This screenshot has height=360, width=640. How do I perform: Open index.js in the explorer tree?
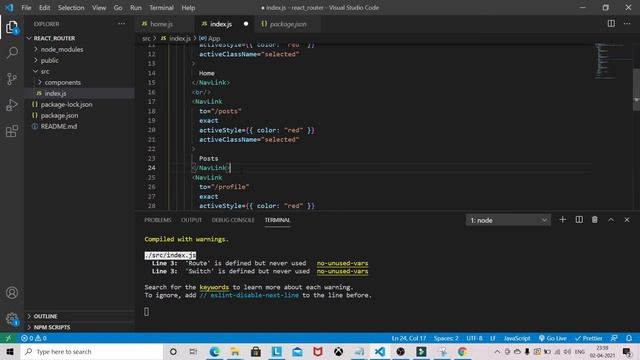tap(56, 93)
